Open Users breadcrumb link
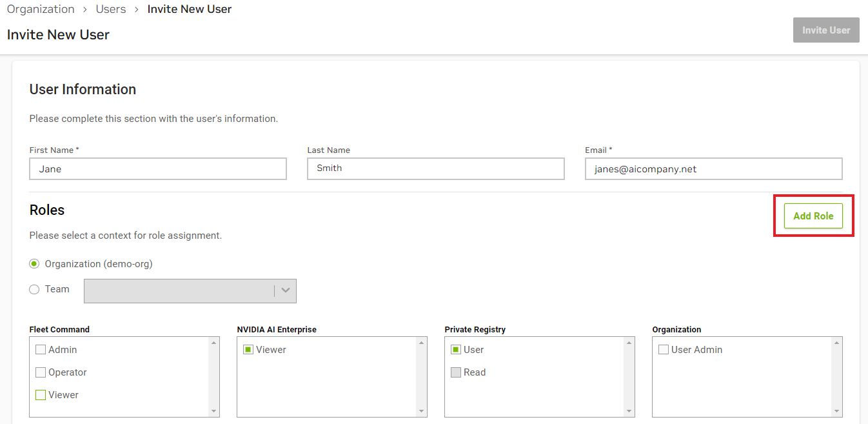Screen dimensions: 868x424 pos(112,9)
